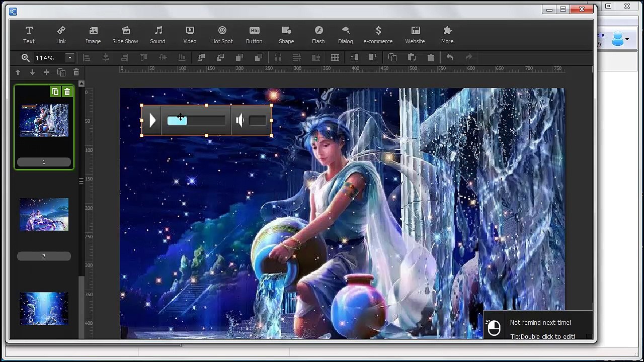Redo the last undone action
Viewport: 644px width, 362px height.
(469, 58)
